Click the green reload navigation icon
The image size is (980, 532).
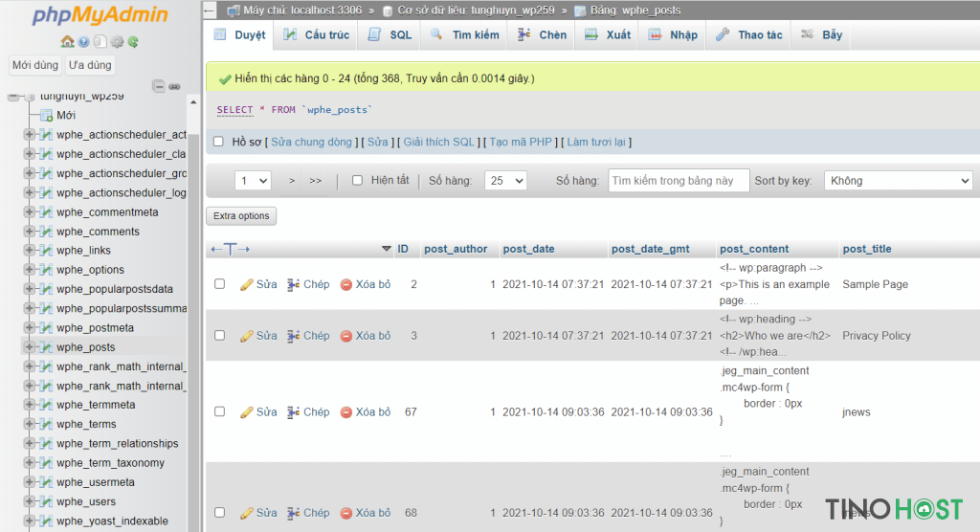(133, 42)
